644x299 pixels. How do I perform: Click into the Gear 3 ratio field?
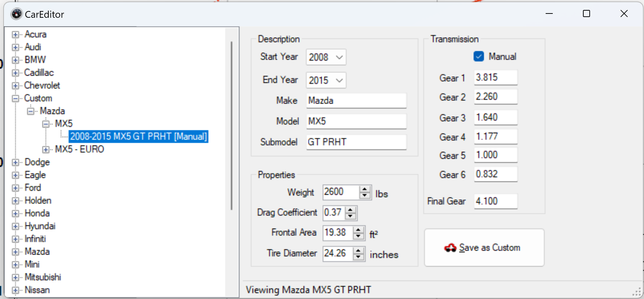coord(496,117)
